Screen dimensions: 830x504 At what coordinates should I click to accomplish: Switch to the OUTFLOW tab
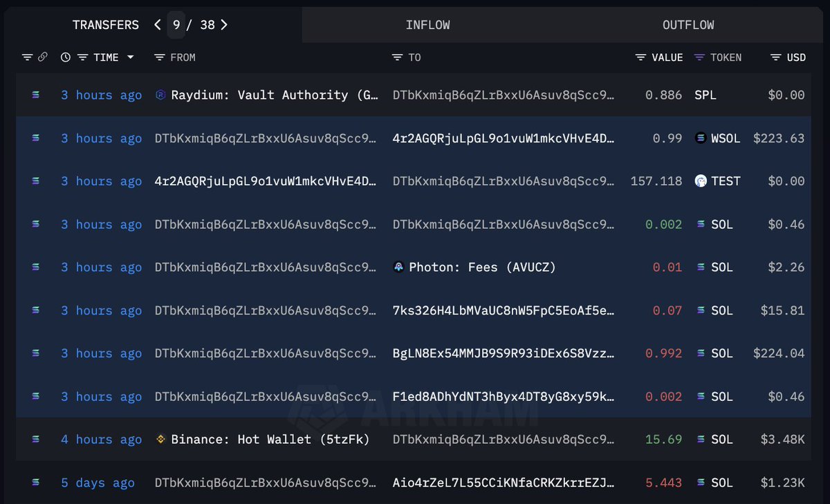(x=688, y=25)
